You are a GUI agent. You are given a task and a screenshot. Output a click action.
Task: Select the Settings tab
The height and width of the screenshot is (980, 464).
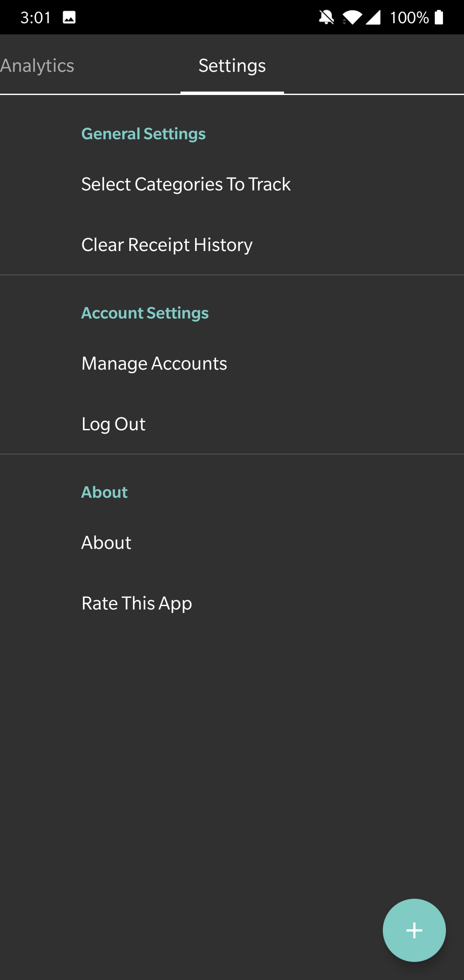tap(232, 65)
